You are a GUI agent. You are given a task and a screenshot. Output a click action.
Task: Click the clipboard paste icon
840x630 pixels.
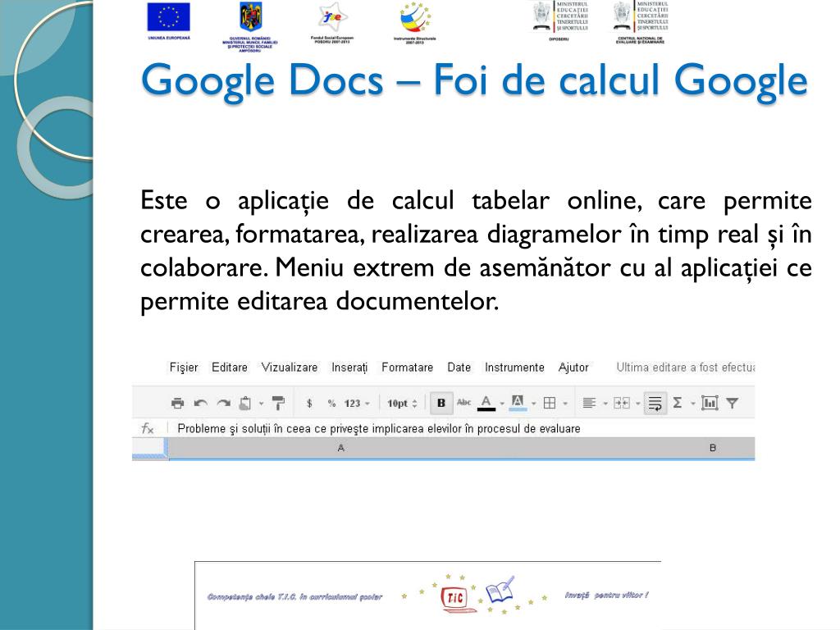[x=245, y=403]
